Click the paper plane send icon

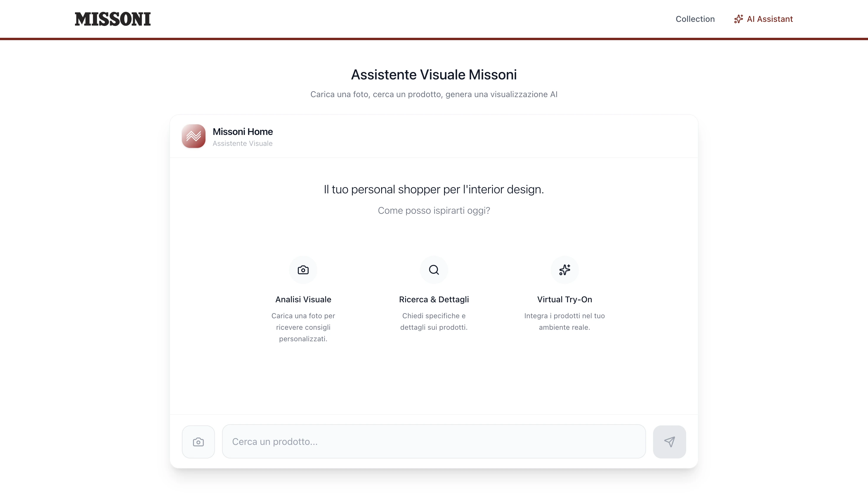coord(670,442)
